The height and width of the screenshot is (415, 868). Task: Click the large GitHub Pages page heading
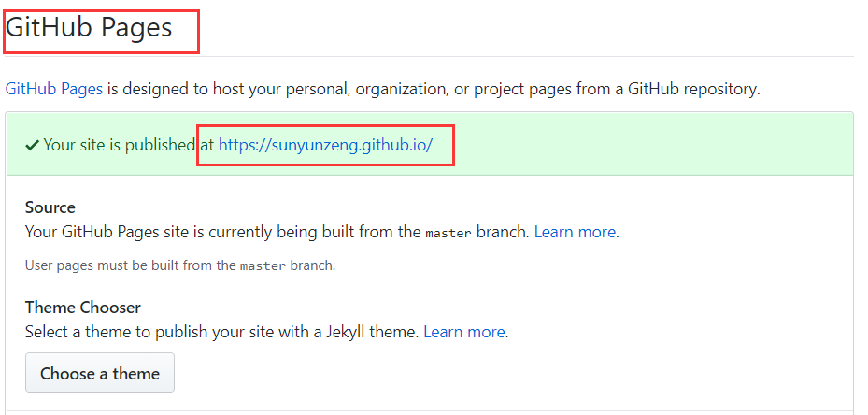(90, 28)
